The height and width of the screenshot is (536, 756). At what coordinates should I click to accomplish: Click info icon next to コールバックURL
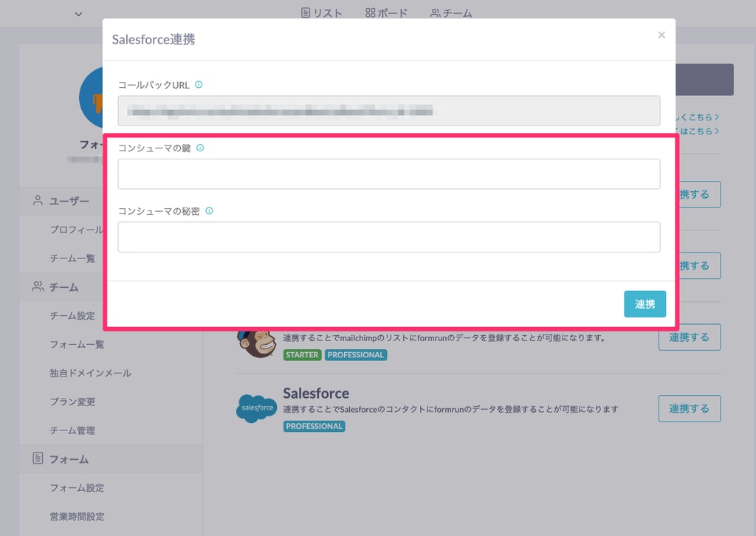click(199, 85)
